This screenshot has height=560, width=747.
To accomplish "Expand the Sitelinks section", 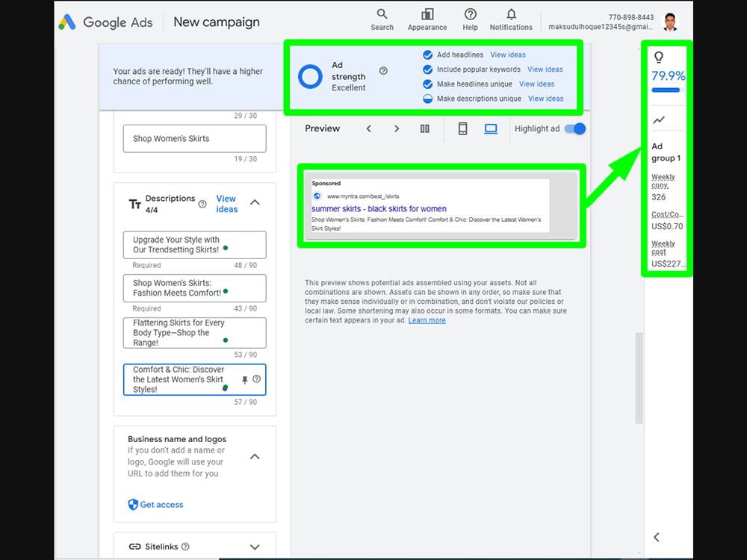I will click(x=255, y=547).
